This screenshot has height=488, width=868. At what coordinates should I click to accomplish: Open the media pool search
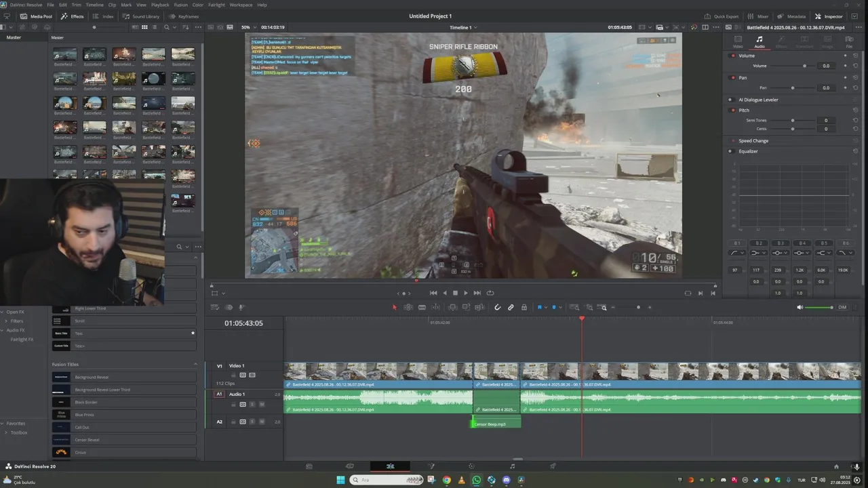pyautogui.click(x=167, y=27)
